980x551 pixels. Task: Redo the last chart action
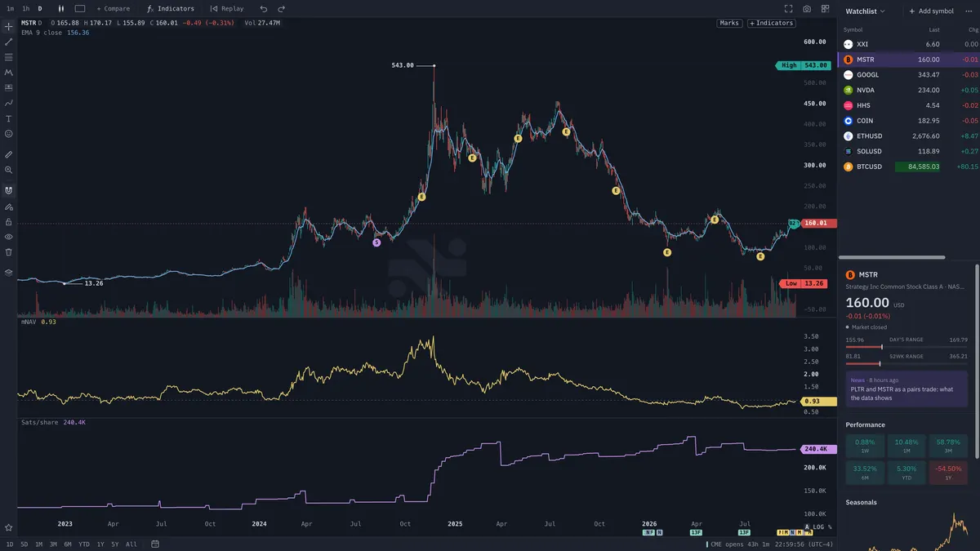point(282,8)
